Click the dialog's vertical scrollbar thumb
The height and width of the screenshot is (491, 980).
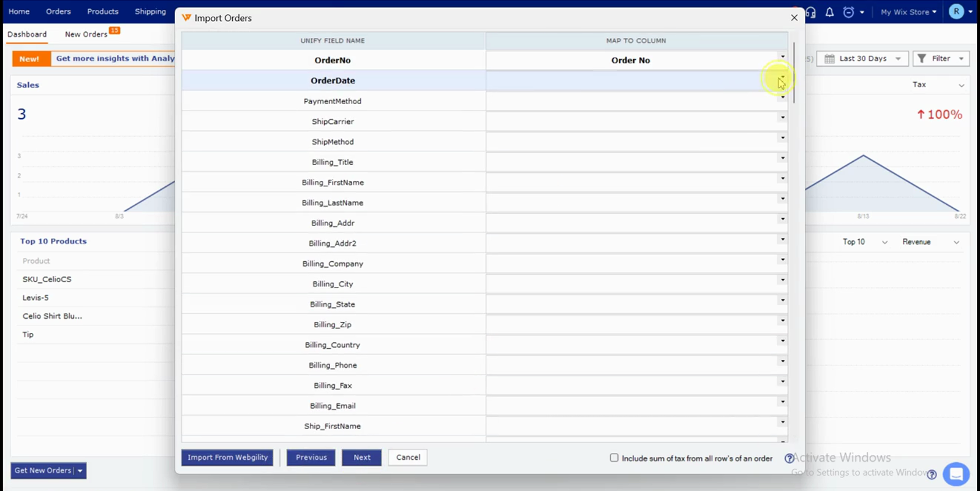(794, 72)
